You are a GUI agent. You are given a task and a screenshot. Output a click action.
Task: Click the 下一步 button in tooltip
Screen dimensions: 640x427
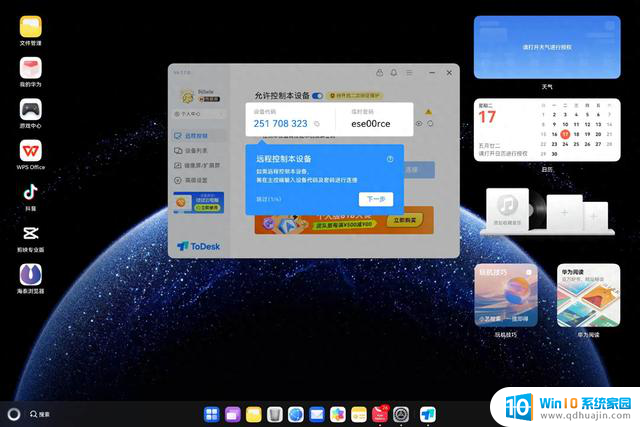tap(376, 199)
